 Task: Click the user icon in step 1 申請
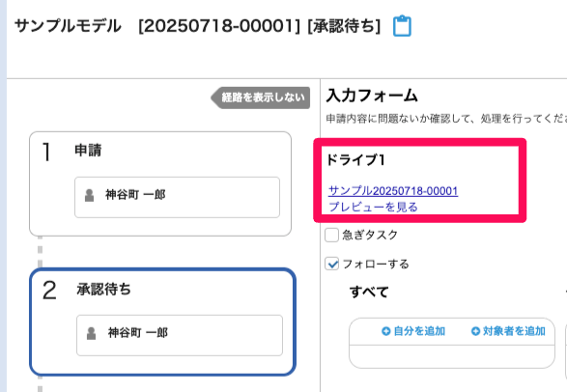tap(89, 195)
